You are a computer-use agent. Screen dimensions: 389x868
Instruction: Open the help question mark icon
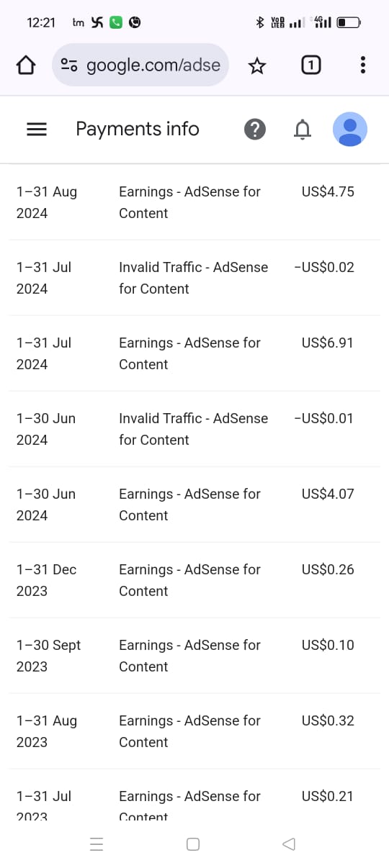click(255, 130)
